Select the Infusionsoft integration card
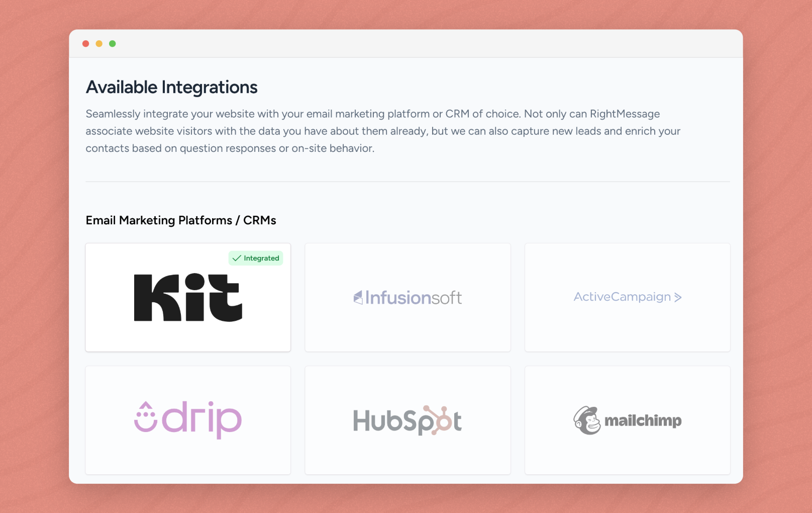 (x=408, y=297)
